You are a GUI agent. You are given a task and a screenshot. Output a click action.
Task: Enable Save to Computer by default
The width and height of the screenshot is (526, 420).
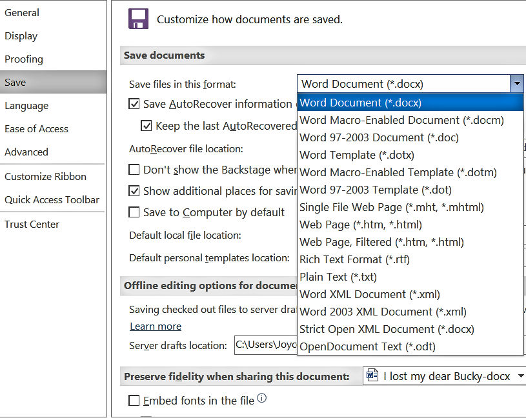pos(134,212)
